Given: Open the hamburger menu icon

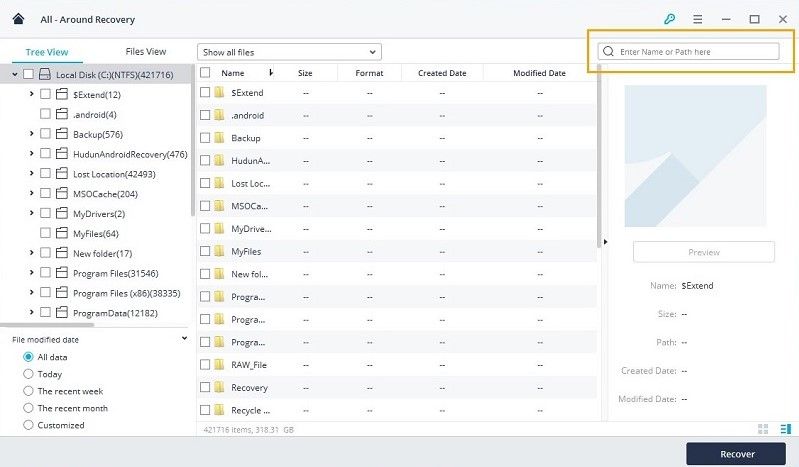Looking at the screenshot, I should [x=698, y=19].
